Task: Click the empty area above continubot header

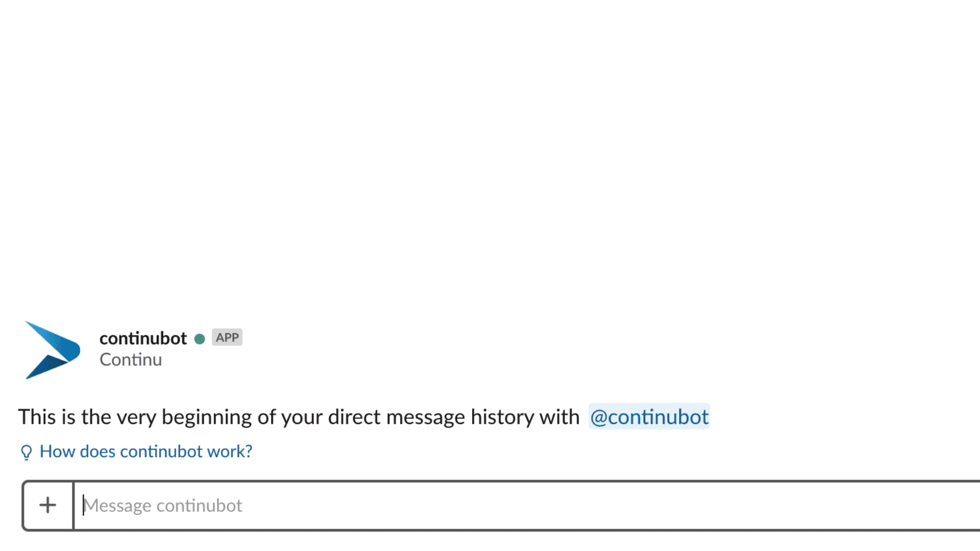Action: (490, 153)
